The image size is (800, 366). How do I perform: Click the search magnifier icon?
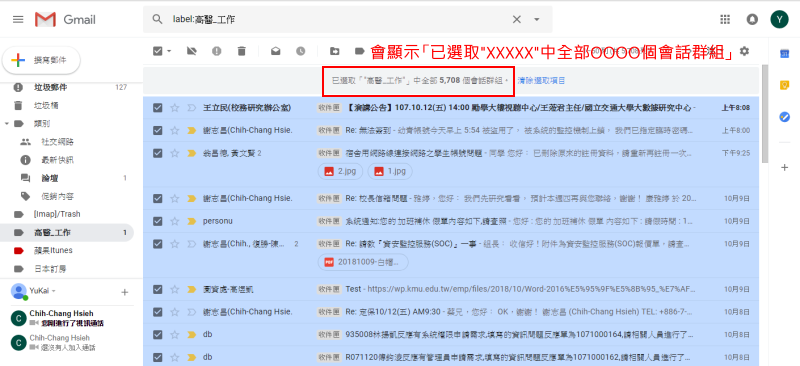pos(157,19)
